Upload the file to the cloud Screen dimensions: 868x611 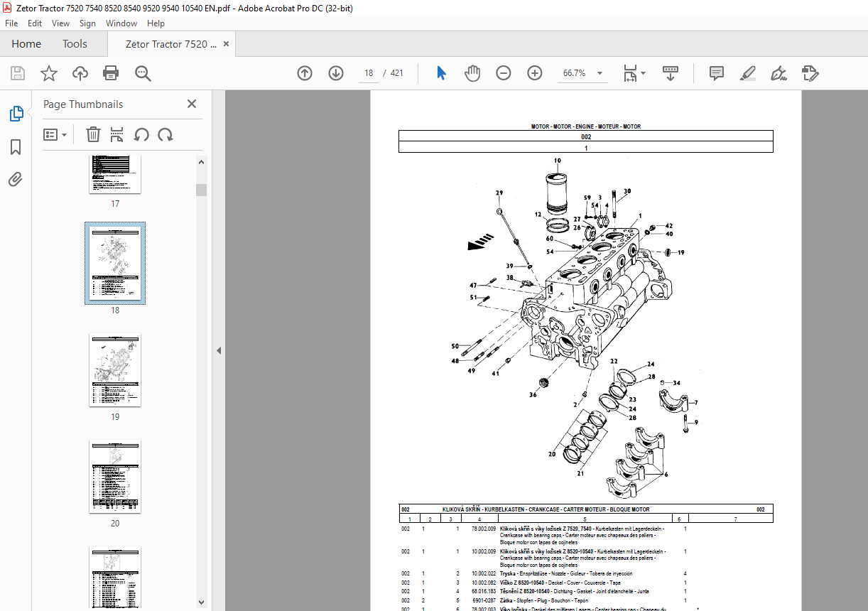tap(80, 73)
